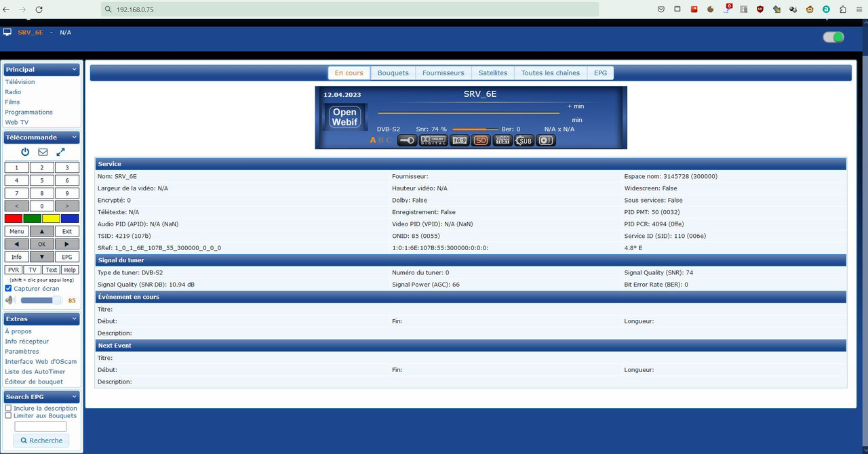
Task: Open the browser hamburger menu
Action: click(x=859, y=9)
